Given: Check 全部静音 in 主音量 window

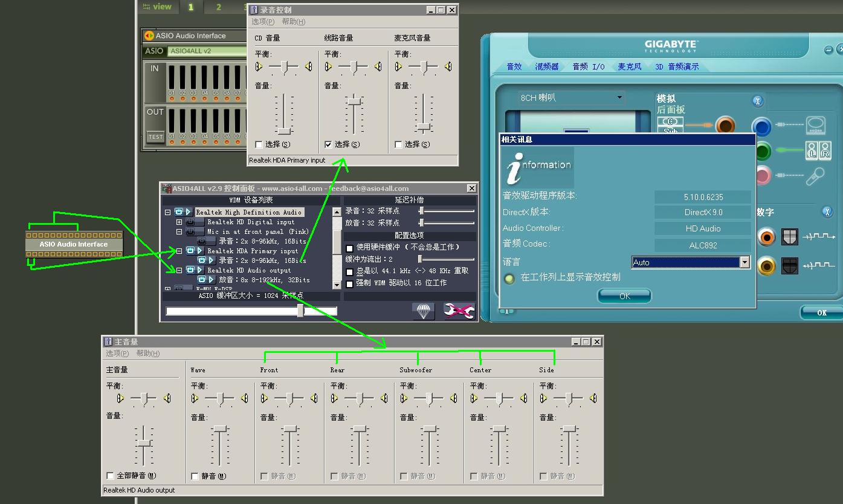Looking at the screenshot, I should 110,476.
